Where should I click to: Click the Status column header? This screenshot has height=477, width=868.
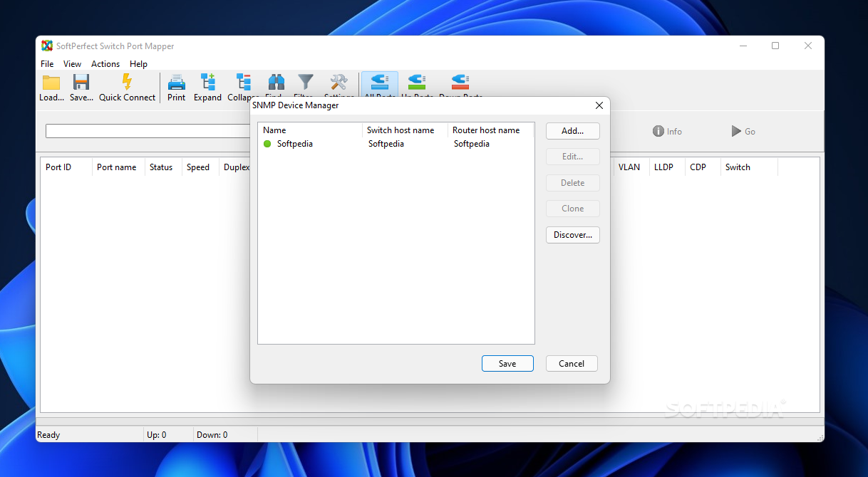163,167
